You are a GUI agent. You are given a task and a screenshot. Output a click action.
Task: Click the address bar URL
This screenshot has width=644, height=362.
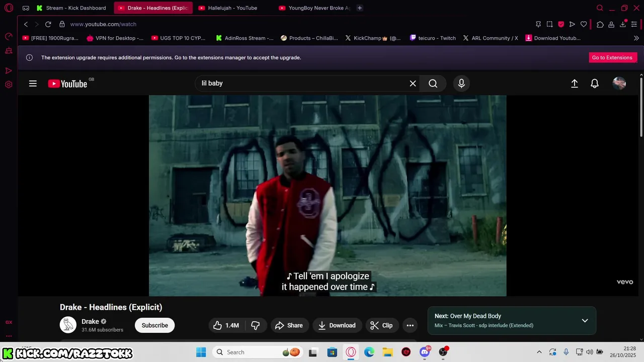coord(103,24)
